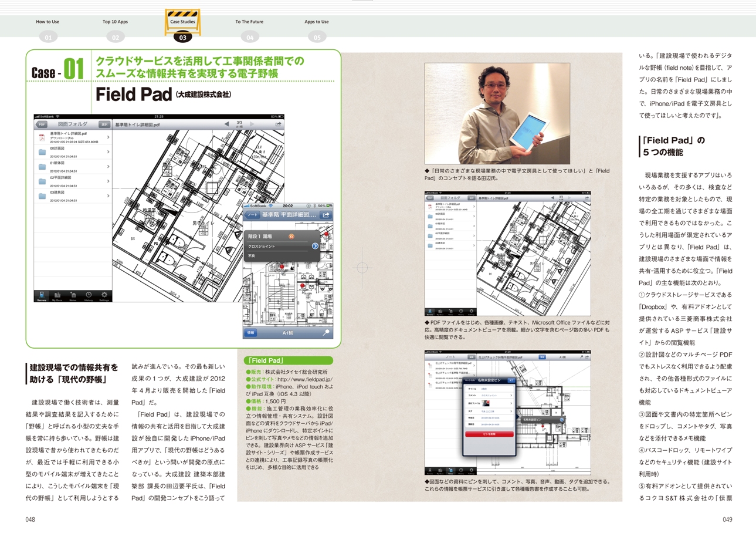Screen dimensions: 756x533
Task: Tap the share icon in the large iPad PDF toolbar
Action: coord(278,124)
